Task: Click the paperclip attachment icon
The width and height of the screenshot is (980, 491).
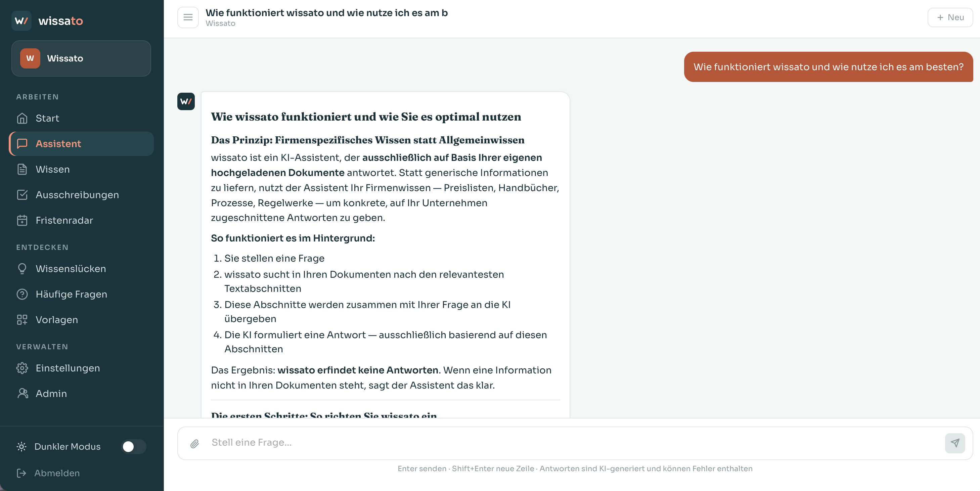Action: tap(194, 443)
